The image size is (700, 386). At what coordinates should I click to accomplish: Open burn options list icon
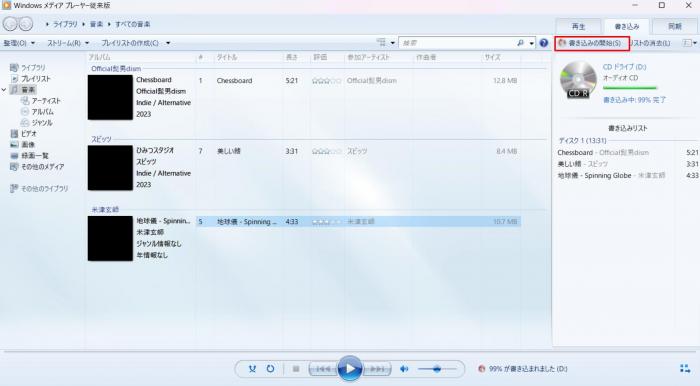point(687,43)
